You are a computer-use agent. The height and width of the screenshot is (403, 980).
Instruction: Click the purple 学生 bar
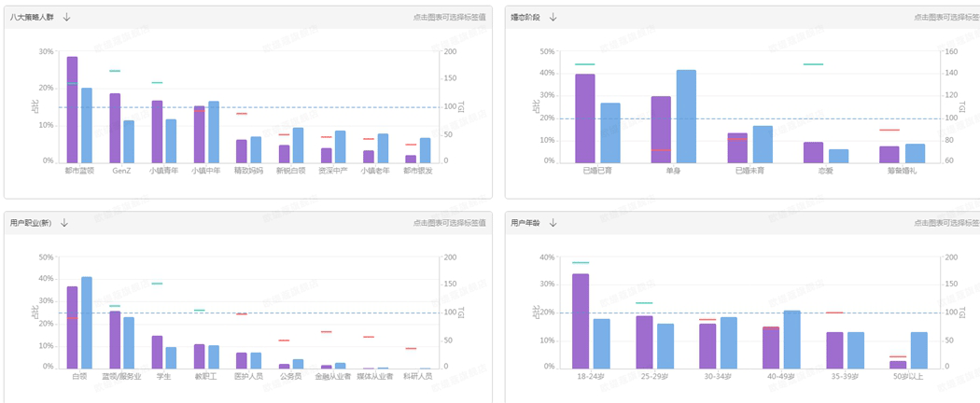click(x=157, y=352)
